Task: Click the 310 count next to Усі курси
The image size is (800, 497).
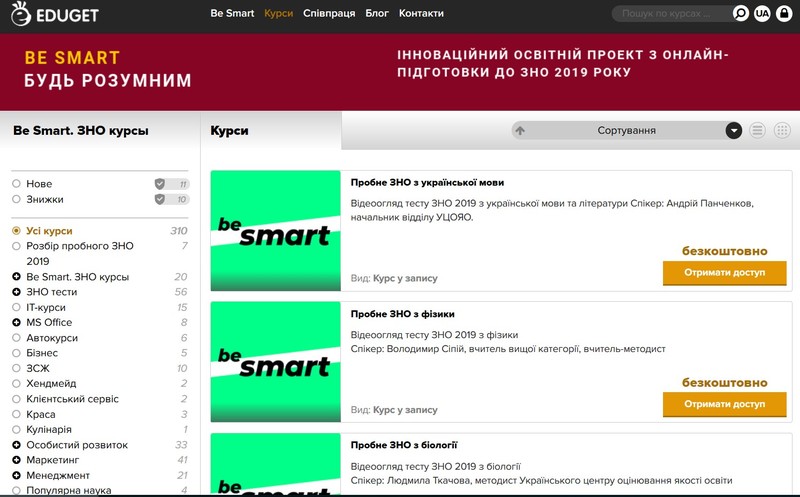Action: point(179,231)
